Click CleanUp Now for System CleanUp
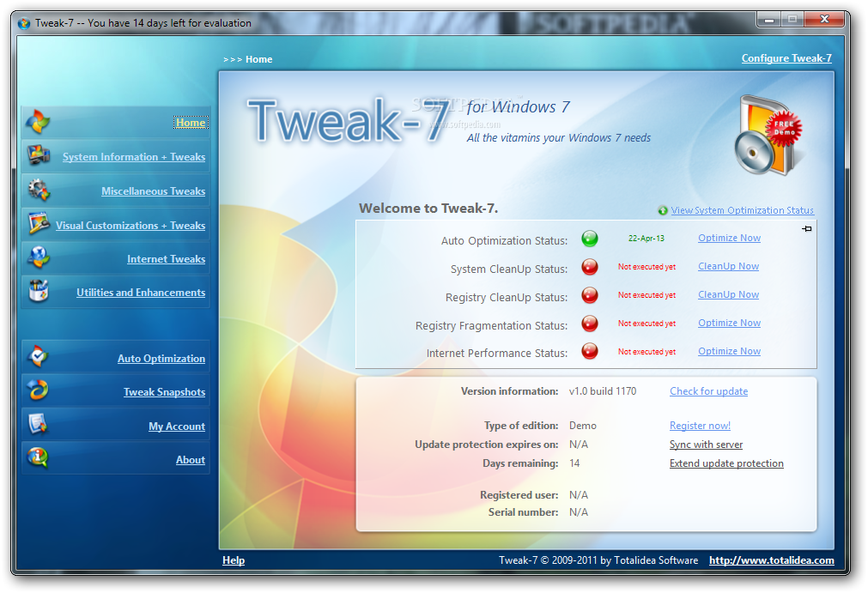The height and width of the screenshot is (593, 868). point(729,266)
